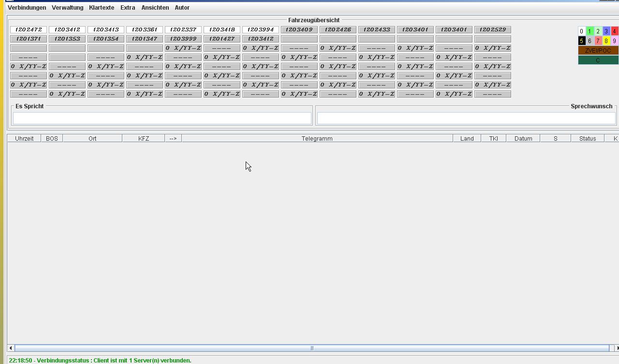Image resolution: width=619 pixels, height=364 pixels.
Task: Open the Ansichten menu
Action: (x=155, y=8)
